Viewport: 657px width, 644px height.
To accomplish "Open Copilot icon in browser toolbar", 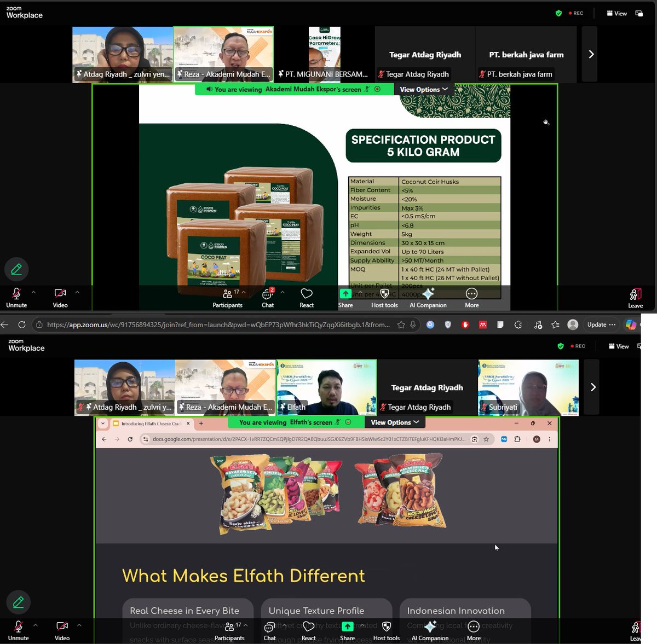I will point(631,324).
